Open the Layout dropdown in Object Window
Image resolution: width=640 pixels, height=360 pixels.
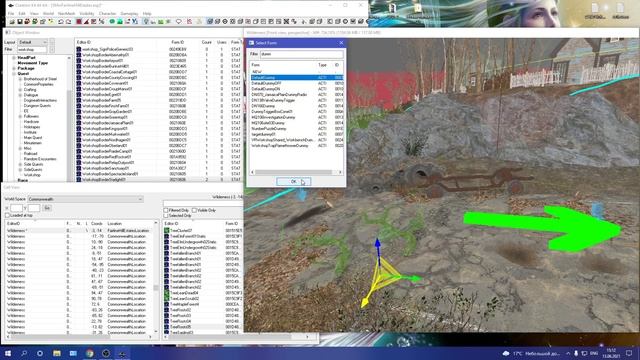coord(33,42)
